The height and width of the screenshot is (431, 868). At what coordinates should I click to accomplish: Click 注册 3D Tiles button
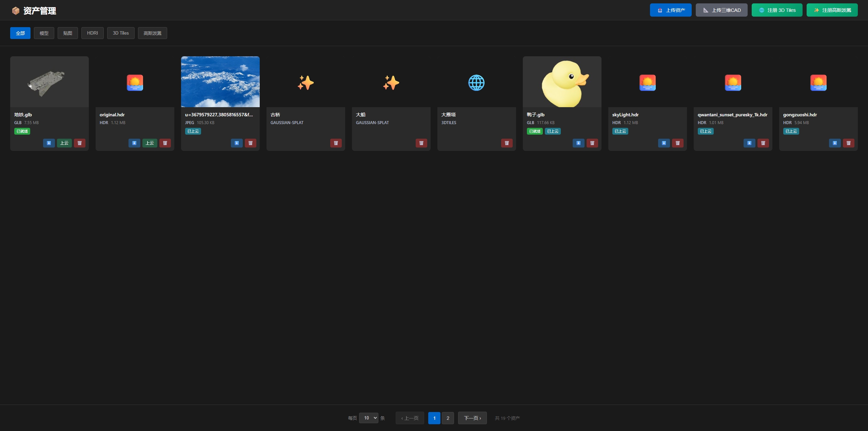[x=777, y=10]
